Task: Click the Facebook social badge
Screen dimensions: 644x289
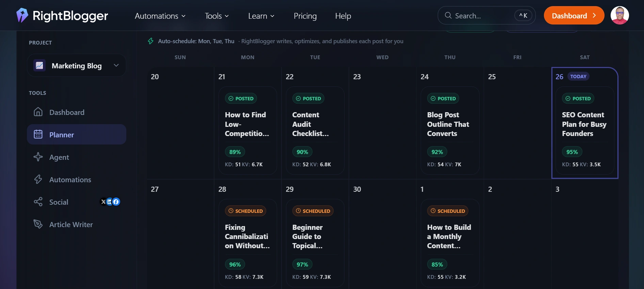Action: [116, 202]
